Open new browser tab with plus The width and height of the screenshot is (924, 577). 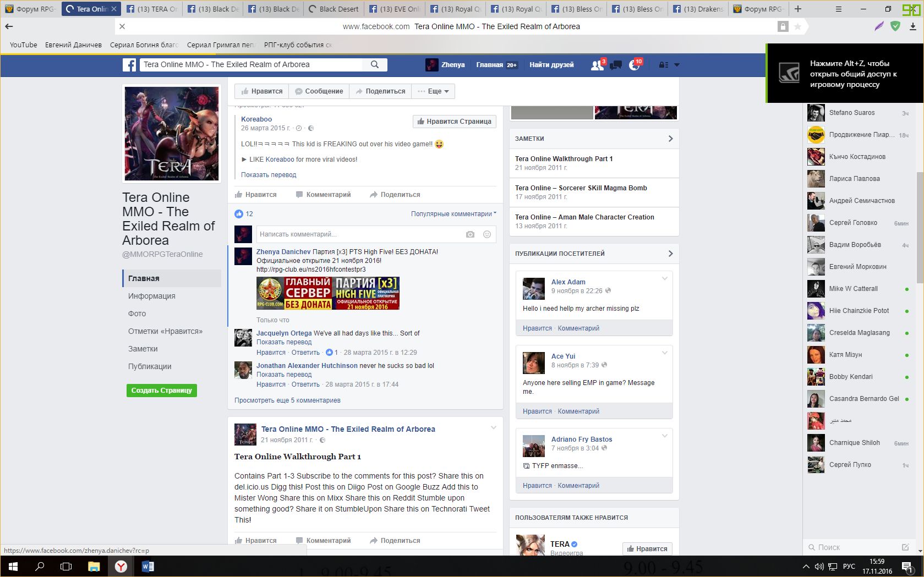pyautogui.click(x=798, y=9)
